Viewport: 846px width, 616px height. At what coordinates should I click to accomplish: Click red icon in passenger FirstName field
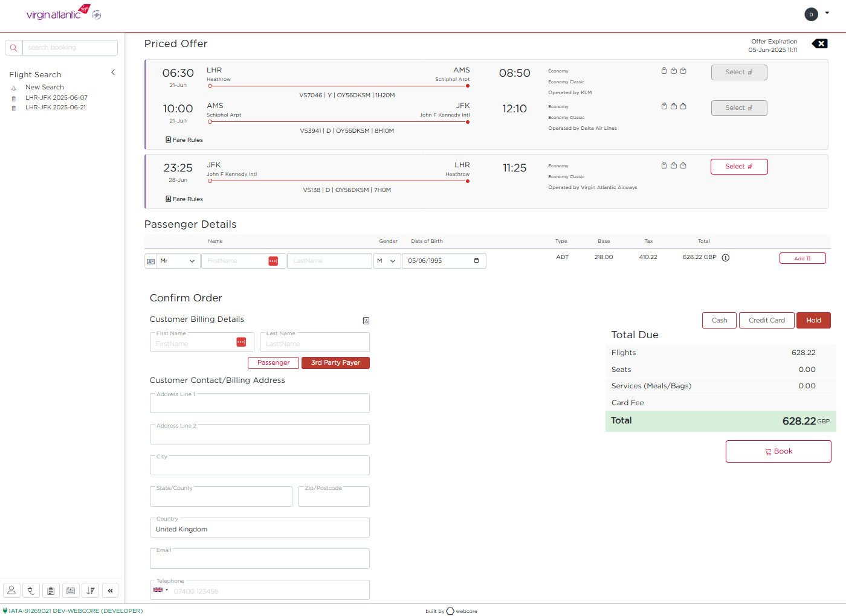pyautogui.click(x=273, y=261)
